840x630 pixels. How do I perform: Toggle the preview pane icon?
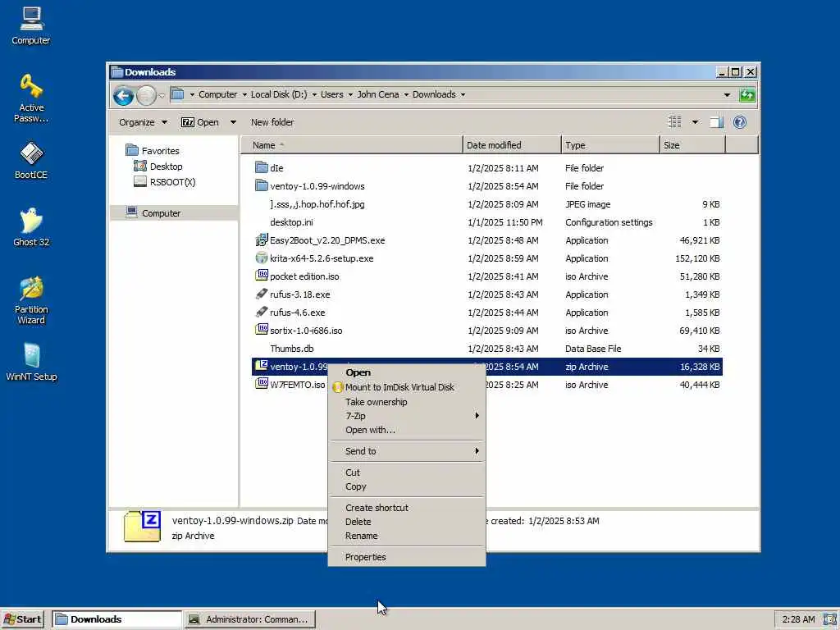716,122
